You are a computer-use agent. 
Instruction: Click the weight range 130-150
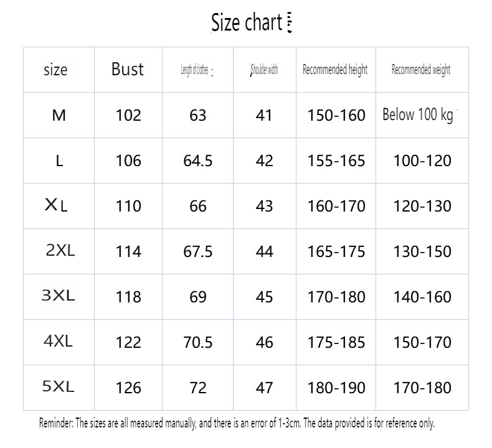(422, 251)
